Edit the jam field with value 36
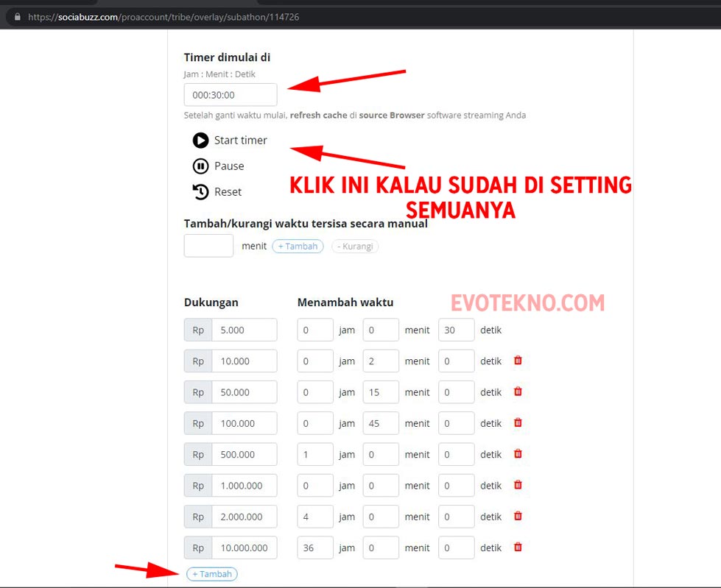The width and height of the screenshot is (721, 588). point(315,548)
